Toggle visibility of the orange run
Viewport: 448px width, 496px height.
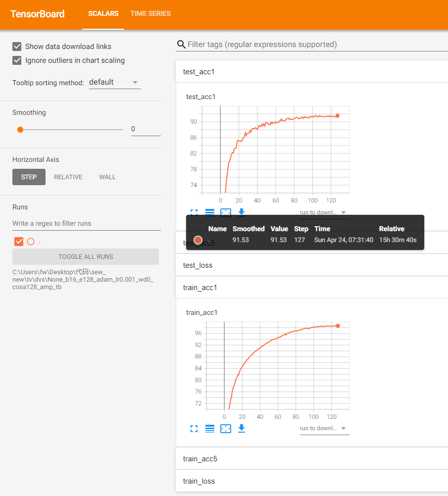[x=18, y=241]
